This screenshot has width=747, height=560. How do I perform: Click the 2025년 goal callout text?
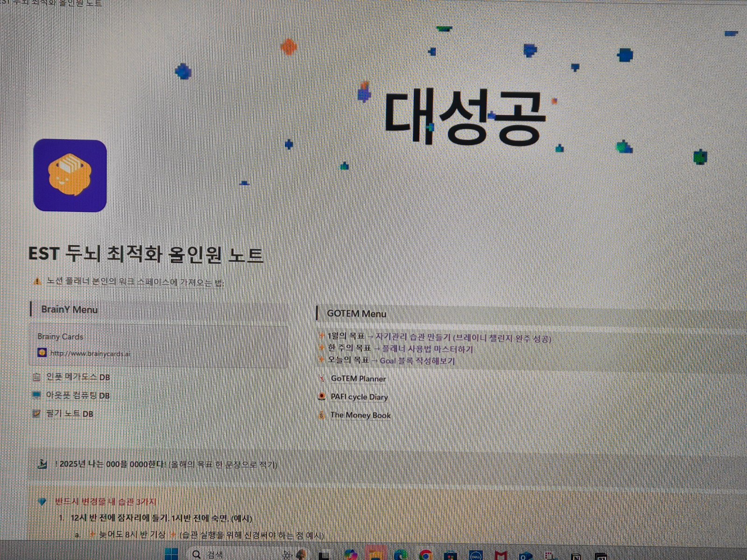168,464
